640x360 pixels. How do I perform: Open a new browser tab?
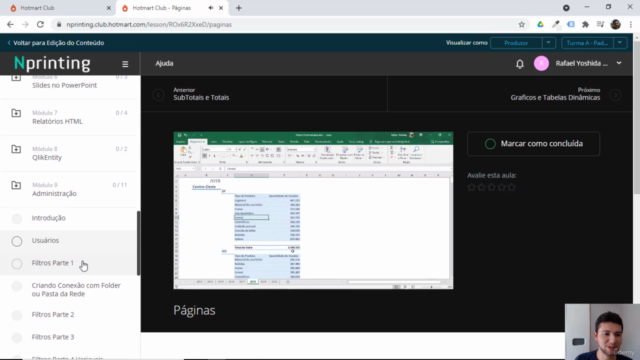coord(239,8)
